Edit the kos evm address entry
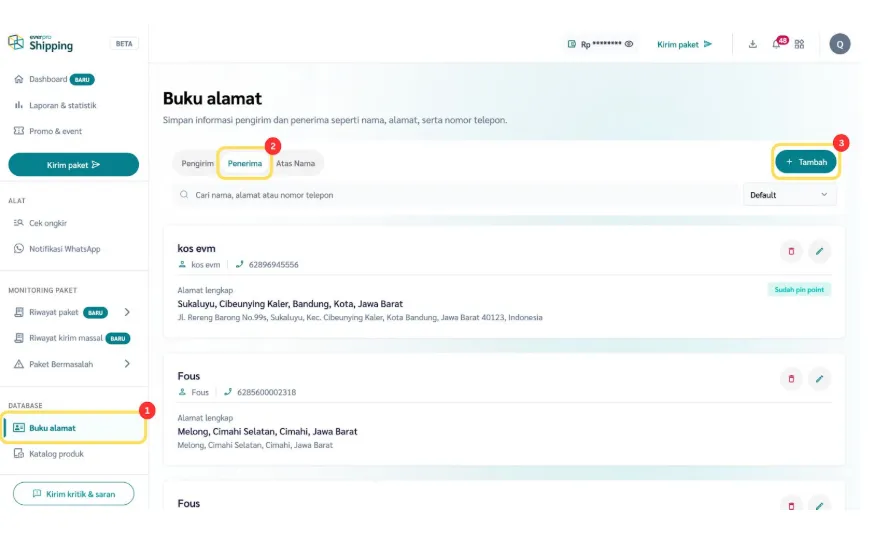 [819, 251]
